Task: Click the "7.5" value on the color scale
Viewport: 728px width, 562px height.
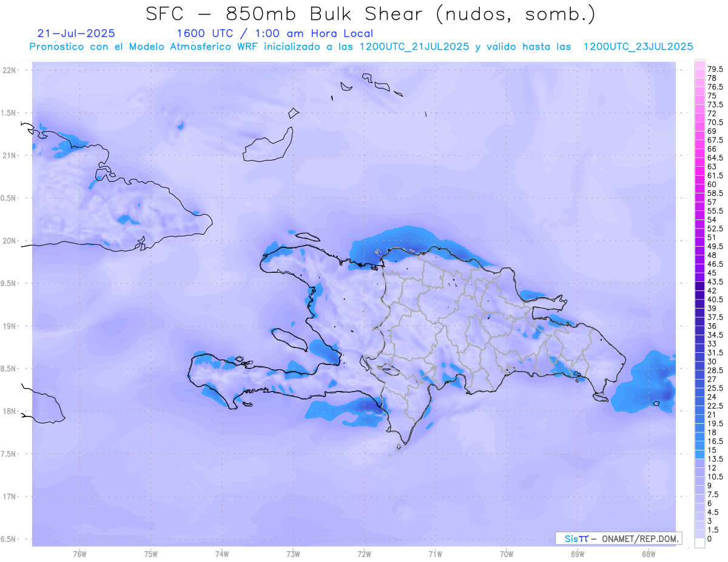Action: (713, 495)
